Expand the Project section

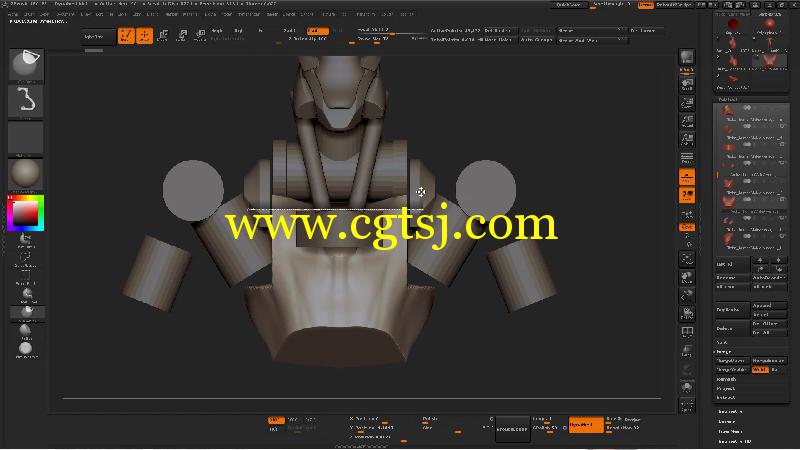726,388
